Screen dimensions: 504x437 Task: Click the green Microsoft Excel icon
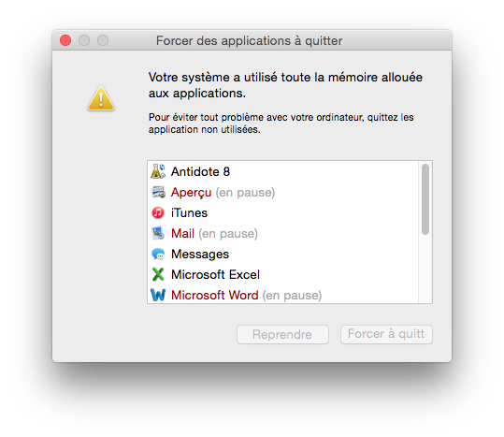pos(158,274)
